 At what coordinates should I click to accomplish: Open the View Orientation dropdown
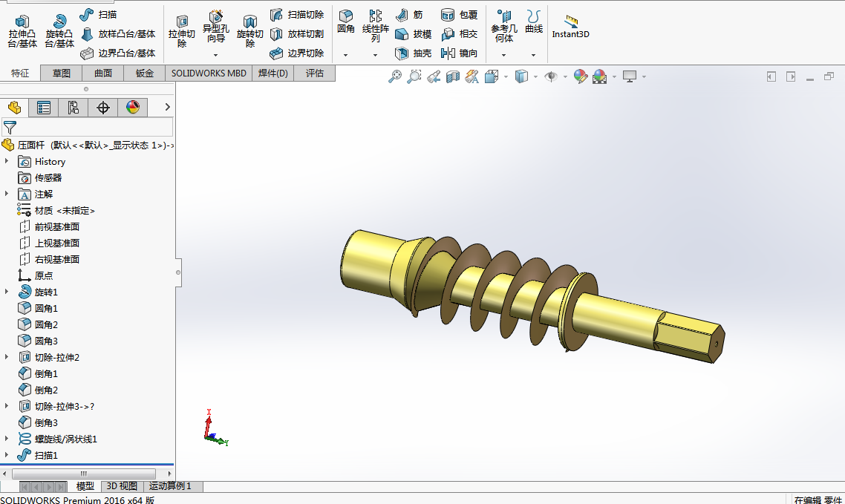(x=506, y=77)
